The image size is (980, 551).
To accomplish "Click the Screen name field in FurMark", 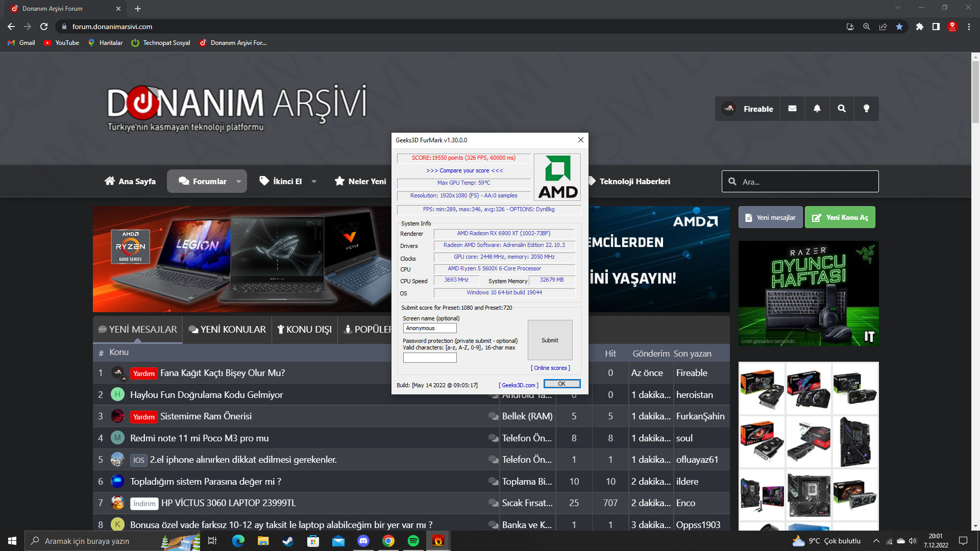I will click(x=430, y=328).
